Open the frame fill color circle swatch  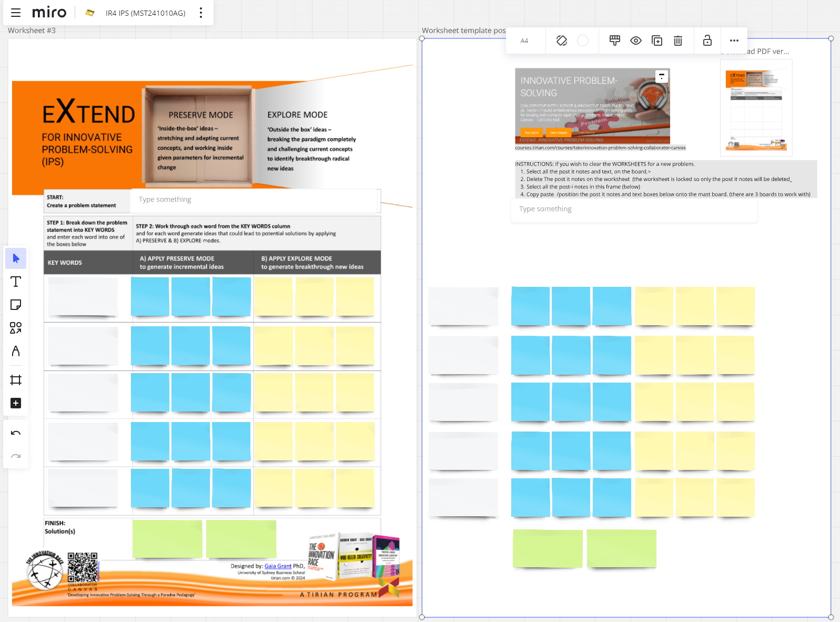coord(583,41)
